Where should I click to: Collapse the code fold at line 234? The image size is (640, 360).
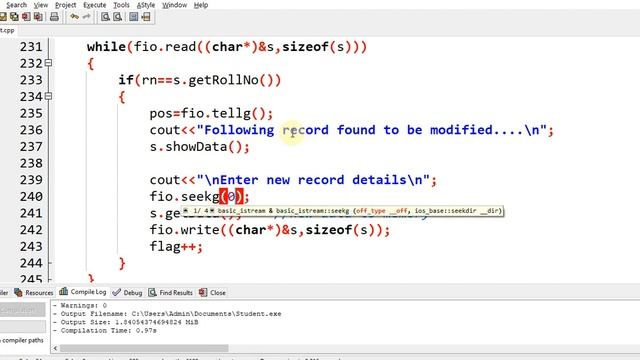(49, 96)
